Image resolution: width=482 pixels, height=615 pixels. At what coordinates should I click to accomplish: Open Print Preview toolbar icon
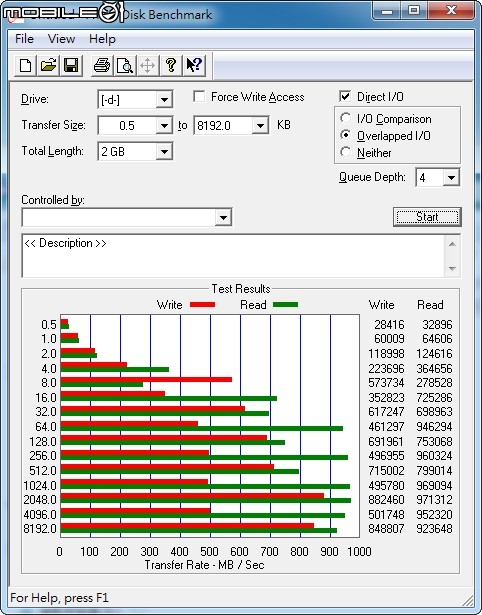(x=125, y=65)
